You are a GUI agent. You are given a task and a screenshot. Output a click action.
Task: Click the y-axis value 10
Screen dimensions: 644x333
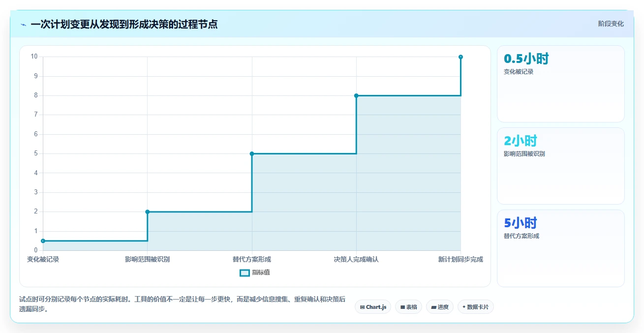click(x=34, y=56)
